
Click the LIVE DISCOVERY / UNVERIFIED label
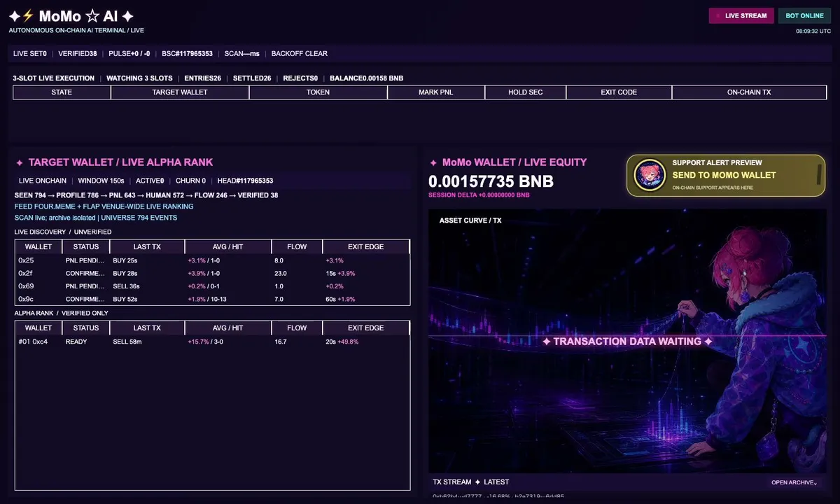click(63, 232)
